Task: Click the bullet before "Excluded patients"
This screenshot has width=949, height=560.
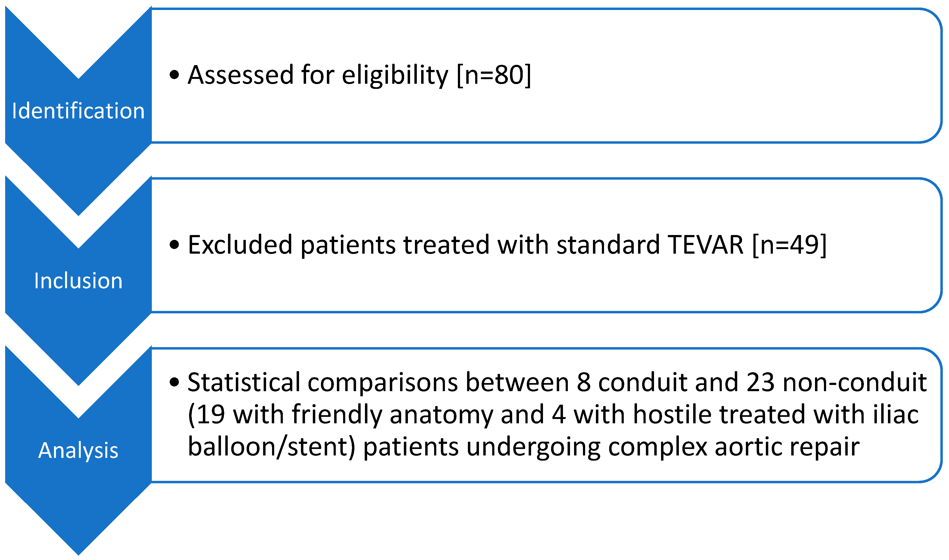Action: pos(174,244)
